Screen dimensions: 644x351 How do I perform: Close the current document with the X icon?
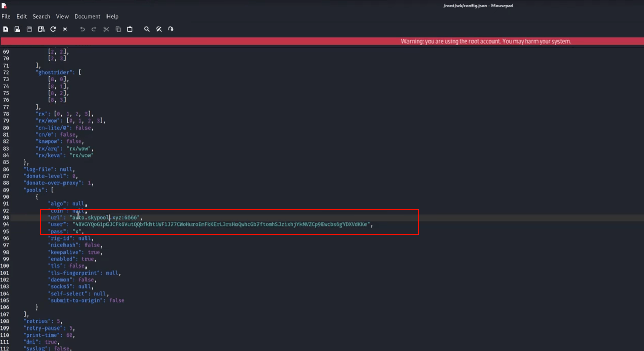[x=65, y=29]
